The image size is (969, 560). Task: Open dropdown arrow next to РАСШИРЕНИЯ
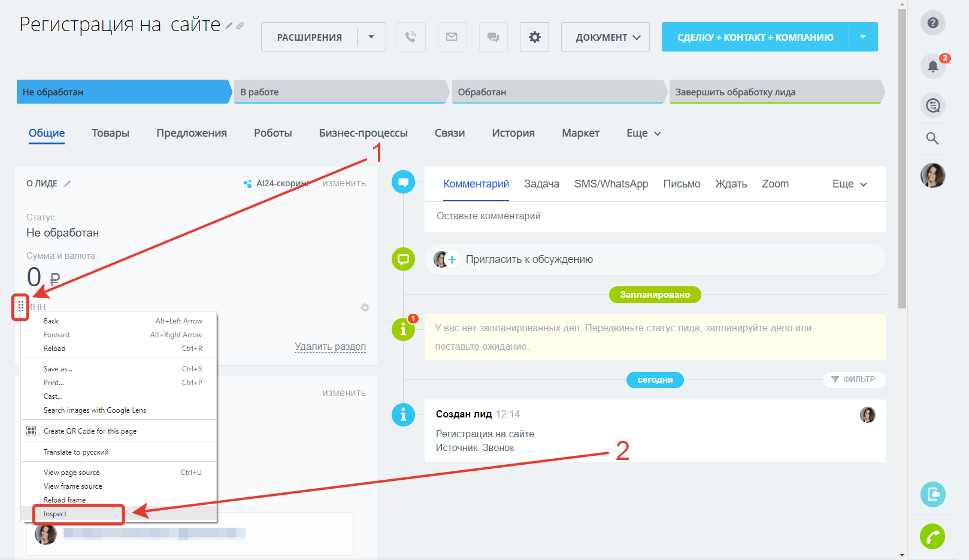(371, 37)
